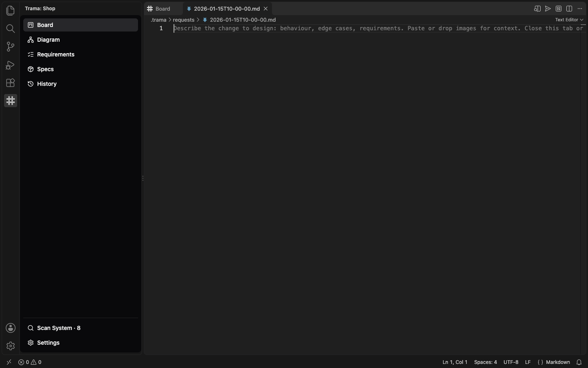Viewport: 588px width, 368px height.
Task: Change indentation via Spaces: 4
Action: click(x=486, y=362)
